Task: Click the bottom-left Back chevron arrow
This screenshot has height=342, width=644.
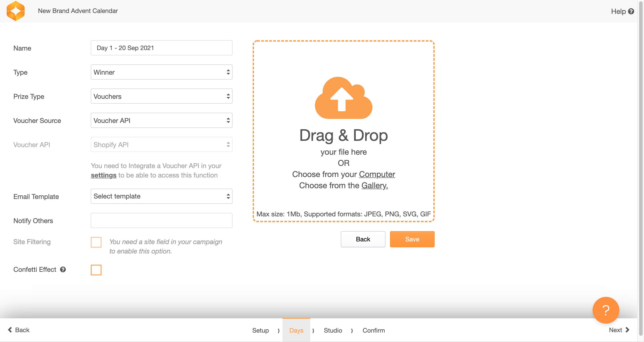Action: [10, 330]
